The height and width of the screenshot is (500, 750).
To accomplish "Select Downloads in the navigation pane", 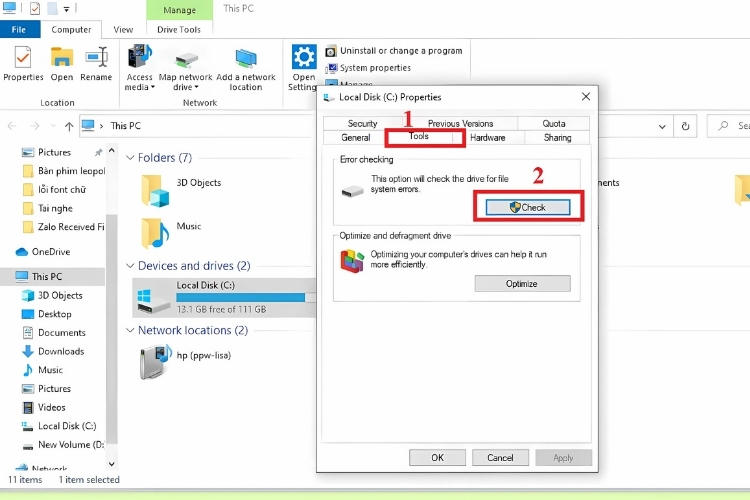I will tap(61, 351).
